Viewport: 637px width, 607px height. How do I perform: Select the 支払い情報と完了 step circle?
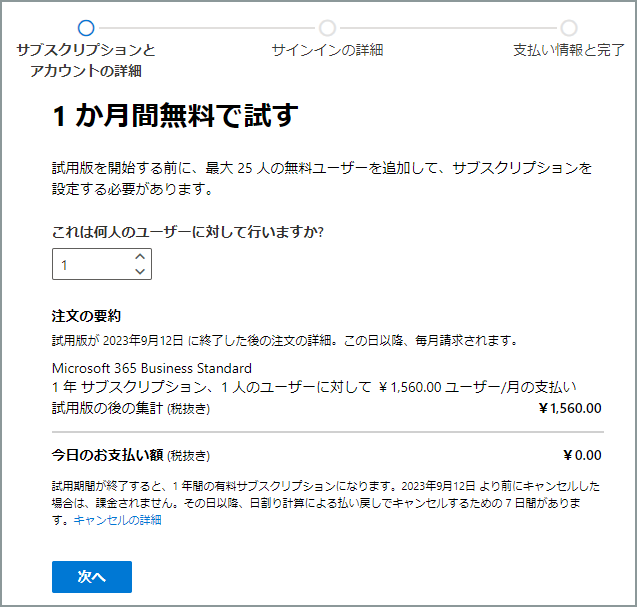[569, 28]
